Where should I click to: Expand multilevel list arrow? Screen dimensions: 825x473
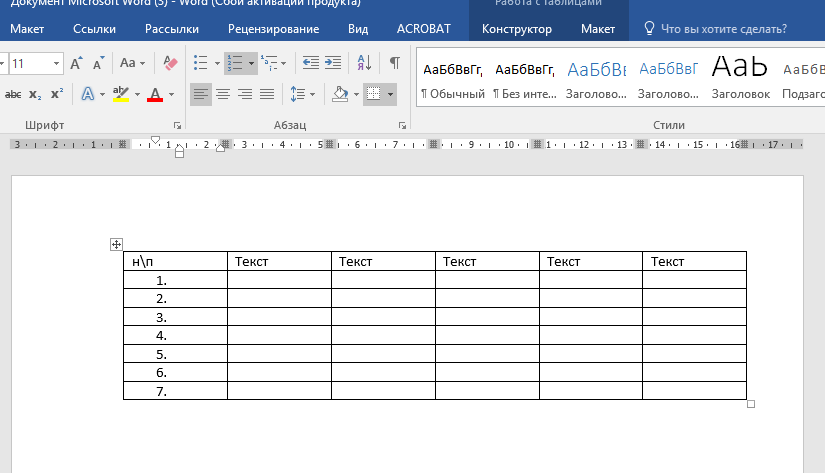click(284, 64)
